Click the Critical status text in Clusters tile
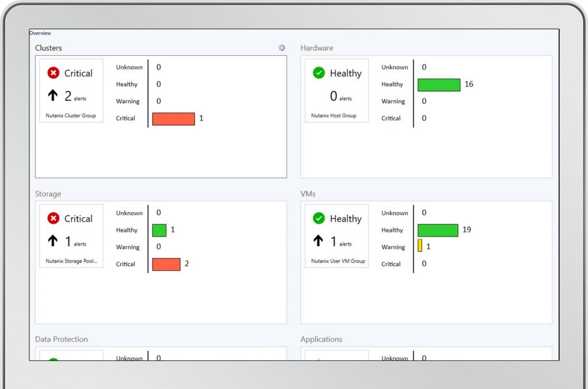 78,73
